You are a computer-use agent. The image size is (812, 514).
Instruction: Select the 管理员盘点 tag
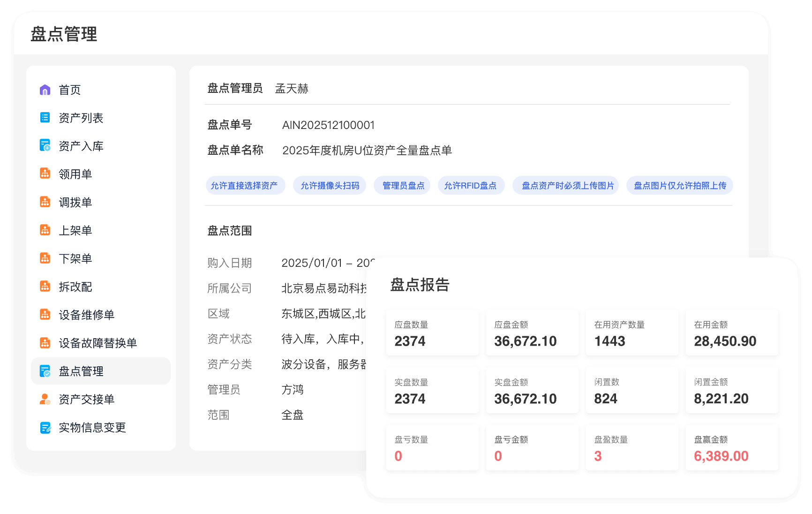click(x=403, y=186)
